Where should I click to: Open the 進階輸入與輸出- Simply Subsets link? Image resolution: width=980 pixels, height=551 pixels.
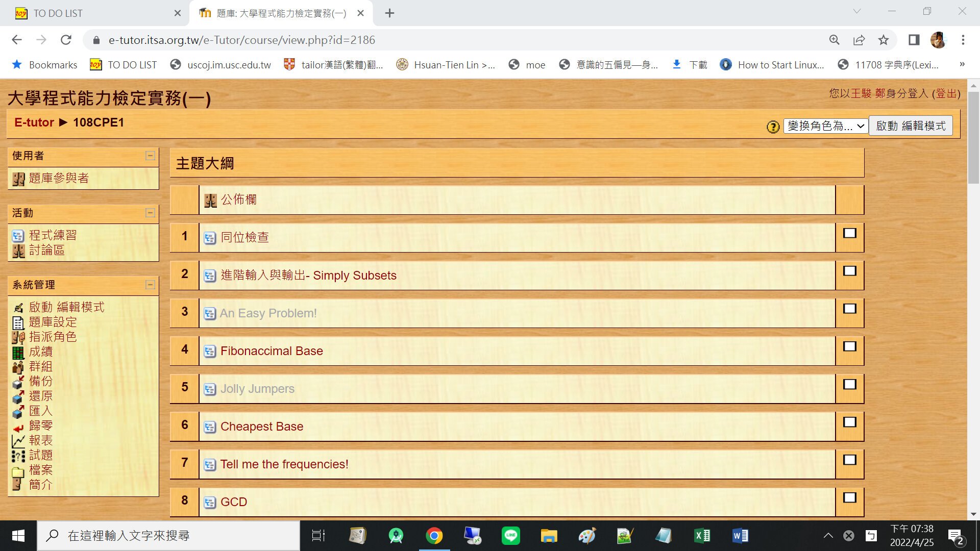click(308, 275)
